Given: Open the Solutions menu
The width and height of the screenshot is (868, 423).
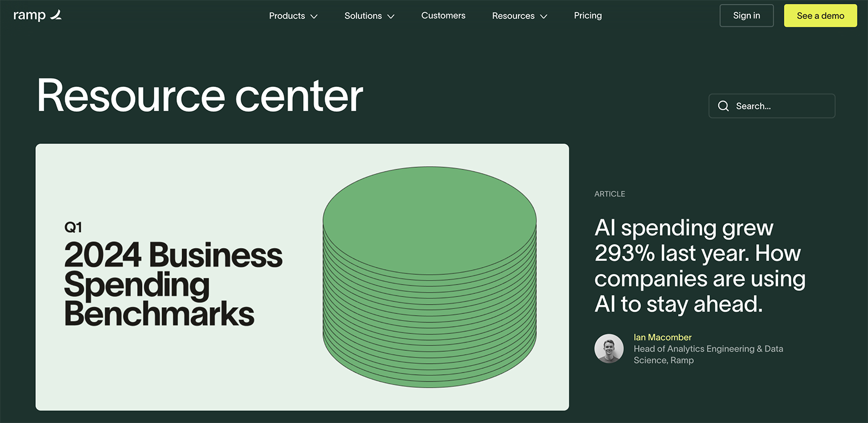Looking at the screenshot, I should [x=369, y=16].
